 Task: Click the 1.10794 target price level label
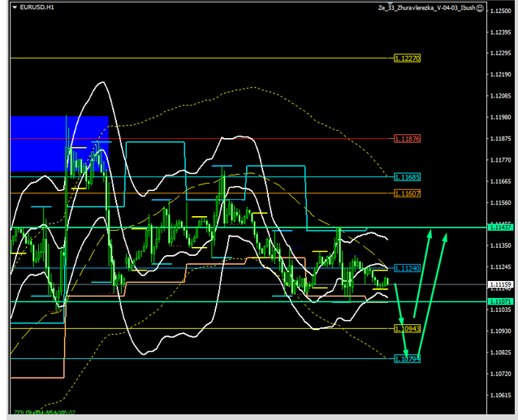coord(407,358)
